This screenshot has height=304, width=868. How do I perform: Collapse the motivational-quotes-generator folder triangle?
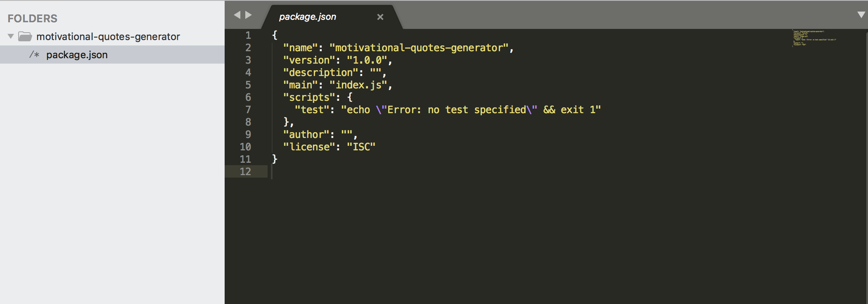click(11, 37)
